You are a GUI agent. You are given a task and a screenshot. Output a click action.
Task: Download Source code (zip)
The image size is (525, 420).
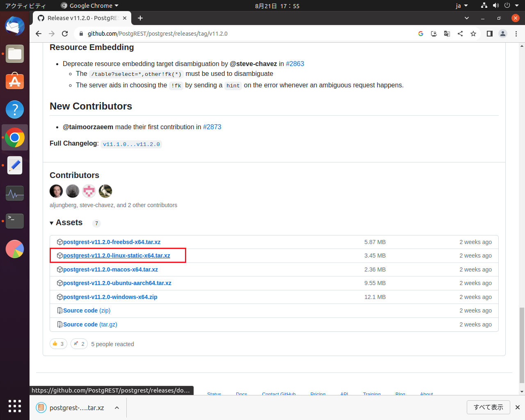[x=87, y=310]
